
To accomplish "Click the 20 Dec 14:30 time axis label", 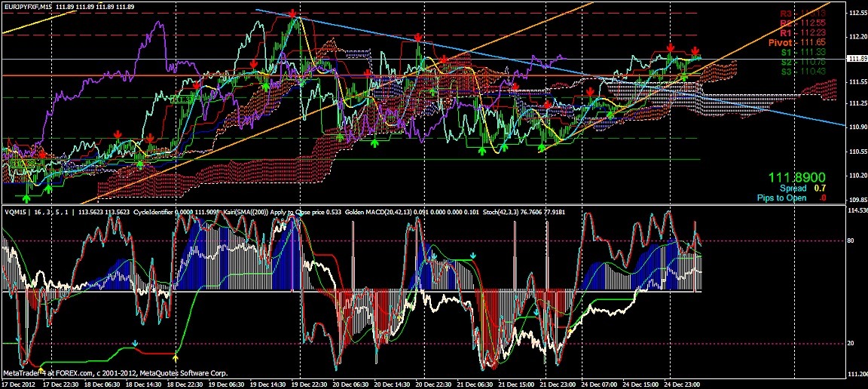I will pos(392,383).
